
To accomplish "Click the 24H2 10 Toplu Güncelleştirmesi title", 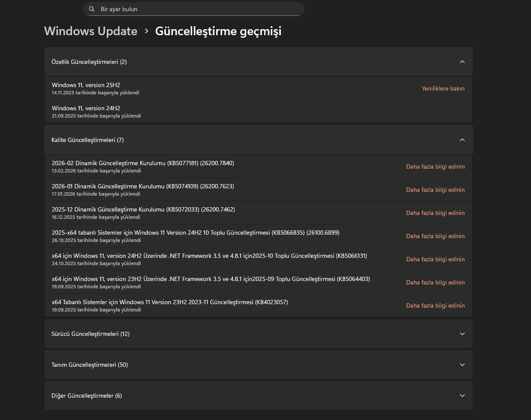I will pyautogui.click(x=196, y=233).
